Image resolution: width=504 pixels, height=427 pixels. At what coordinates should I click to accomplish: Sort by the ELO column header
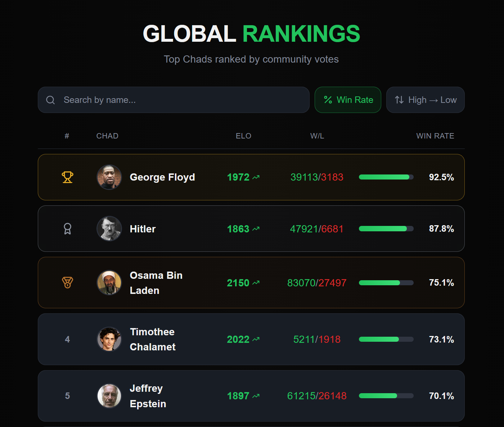click(x=243, y=136)
